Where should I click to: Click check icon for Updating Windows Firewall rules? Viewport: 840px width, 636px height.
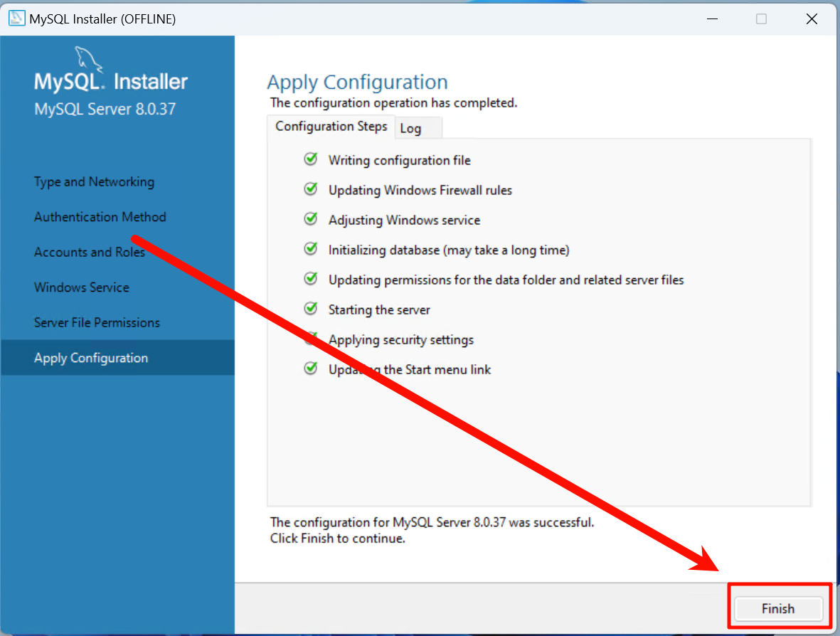(x=311, y=189)
